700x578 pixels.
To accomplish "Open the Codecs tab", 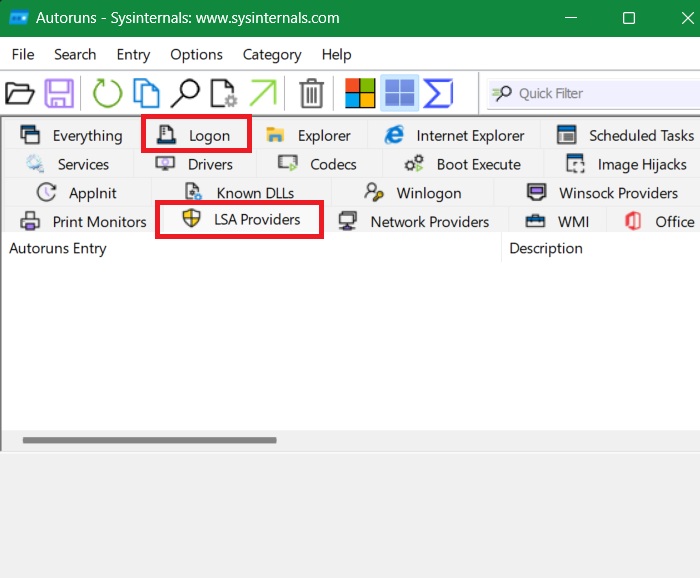I will 318,164.
